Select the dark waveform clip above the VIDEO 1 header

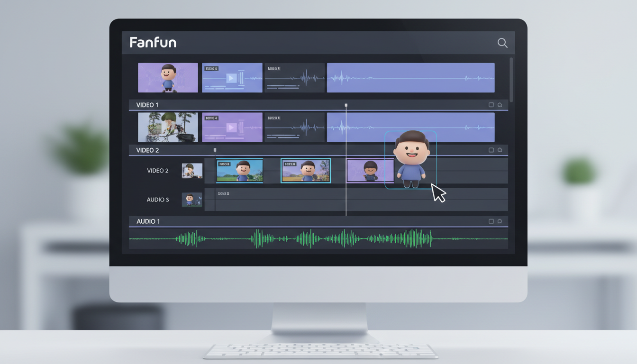[x=294, y=78]
